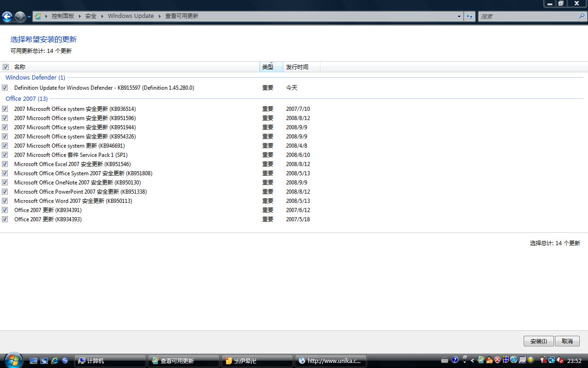Image resolution: width=588 pixels, height=368 pixels.
Task: Sort by the 类型 column header
Action: point(271,67)
